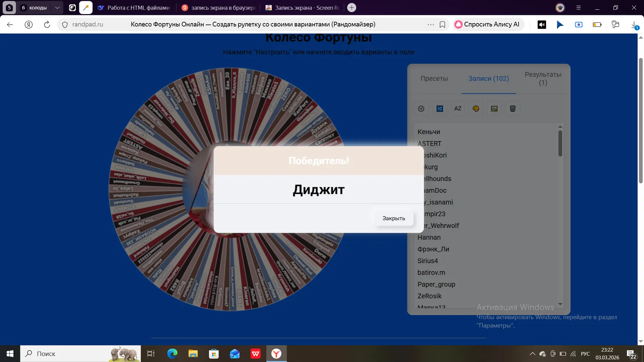Screen dimensions: 644x362
Task: Select the entry ZeRosik in the list
Action: pyautogui.click(x=429, y=296)
